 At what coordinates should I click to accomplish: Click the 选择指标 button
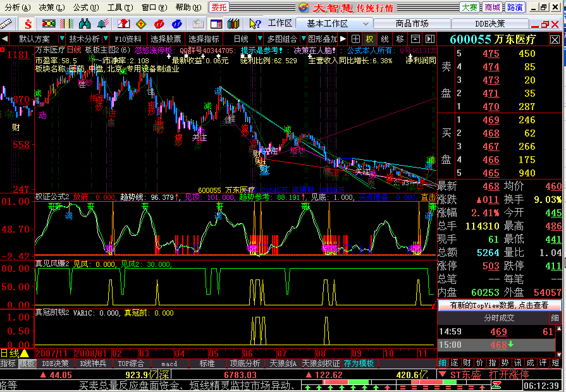pyautogui.click(x=204, y=39)
